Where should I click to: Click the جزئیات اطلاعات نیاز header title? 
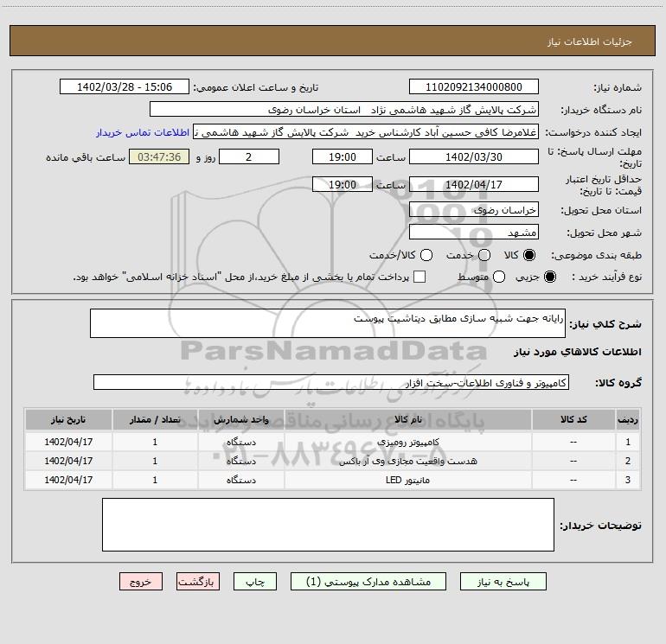pos(590,41)
